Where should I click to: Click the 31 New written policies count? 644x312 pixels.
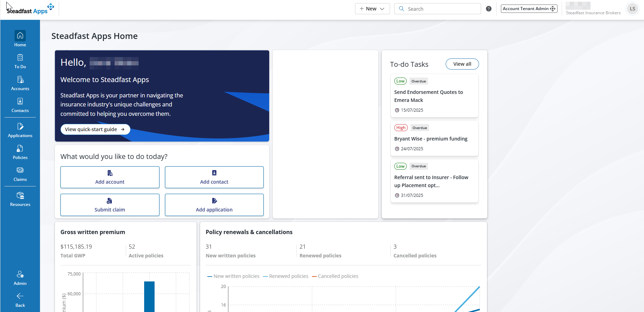[209, 247]
